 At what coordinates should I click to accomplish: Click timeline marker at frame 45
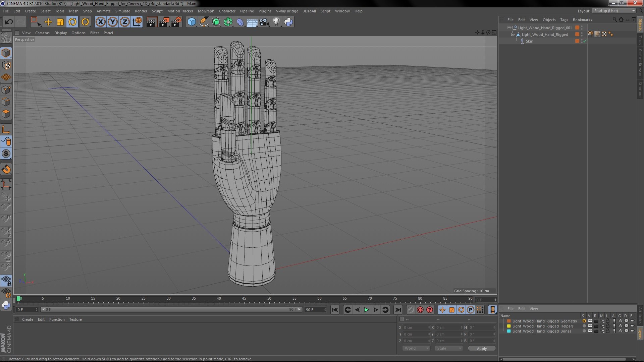pyautogui.click(x=244, y=298)
